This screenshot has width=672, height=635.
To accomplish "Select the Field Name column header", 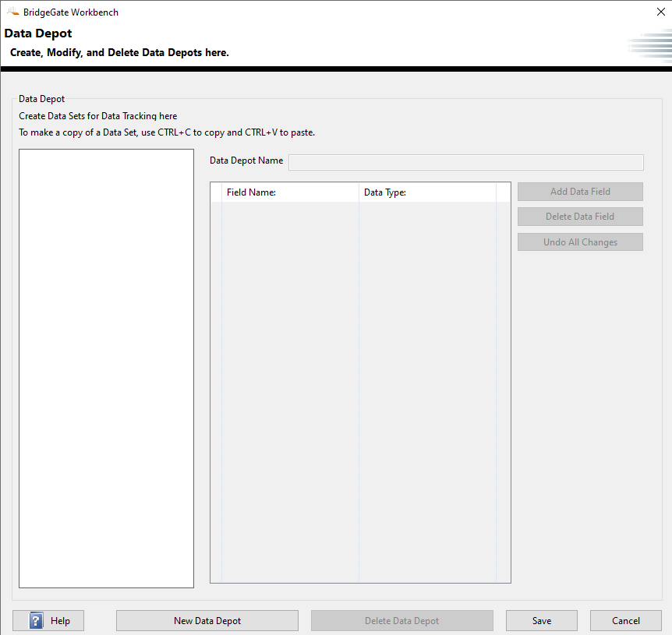I will coord(290,192).
